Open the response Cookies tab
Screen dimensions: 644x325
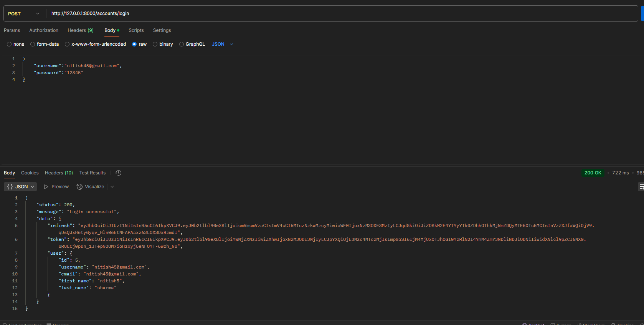click(x=30, y=173)
